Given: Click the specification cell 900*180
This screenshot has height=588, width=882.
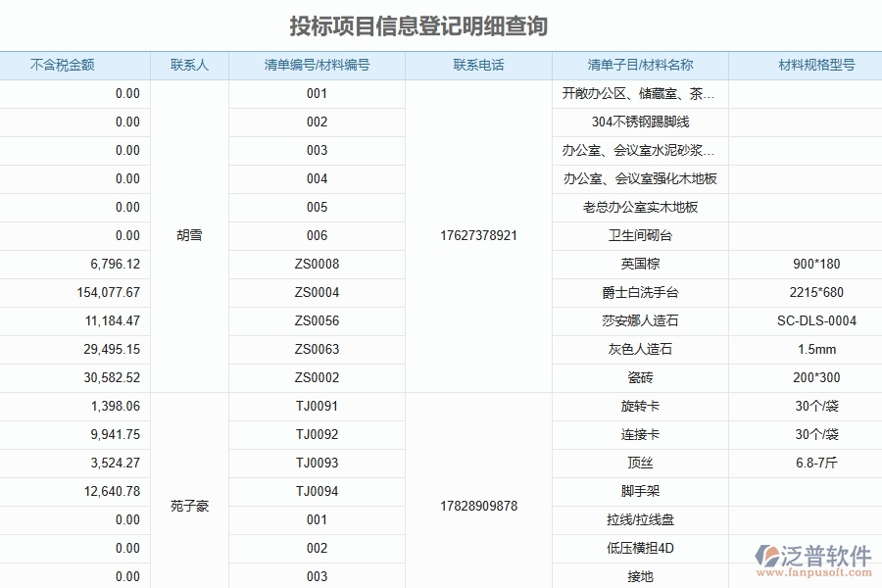Looking at the screenshot, I should pos(804,264).
